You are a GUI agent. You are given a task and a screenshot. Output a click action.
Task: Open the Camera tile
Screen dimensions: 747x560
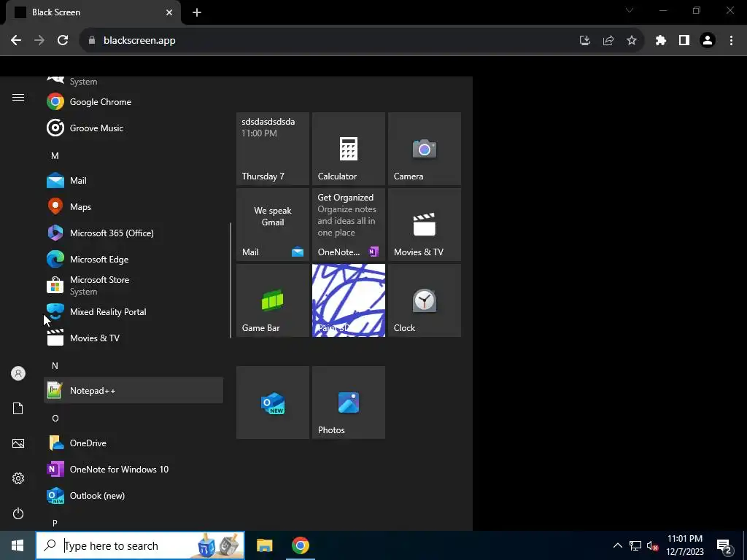[x=425, y=149]
